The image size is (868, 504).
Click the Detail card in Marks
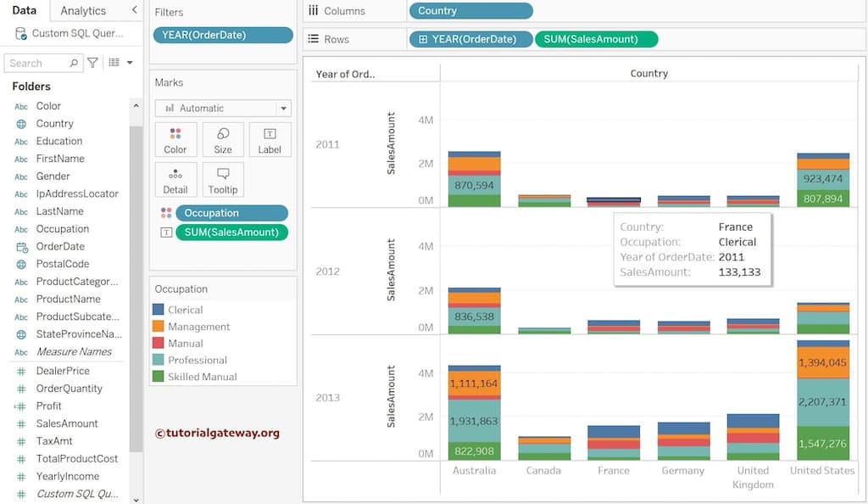[x=175, y=180]
